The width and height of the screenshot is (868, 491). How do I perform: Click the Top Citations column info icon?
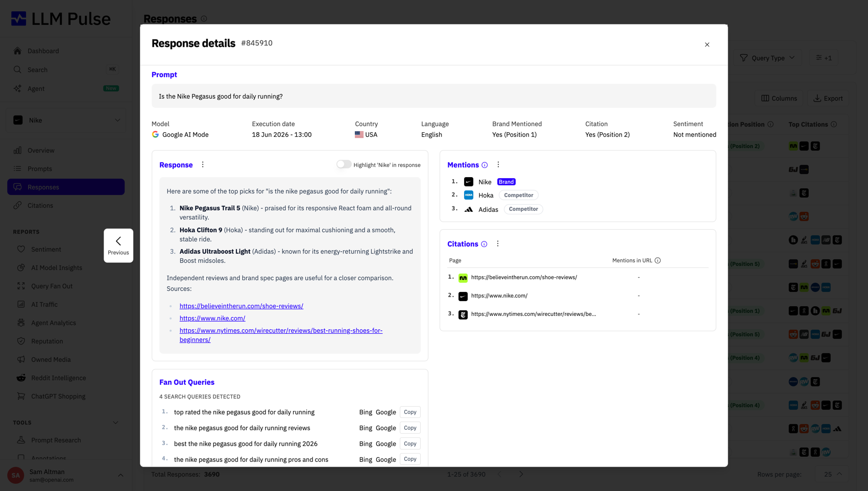click(834, 125)
